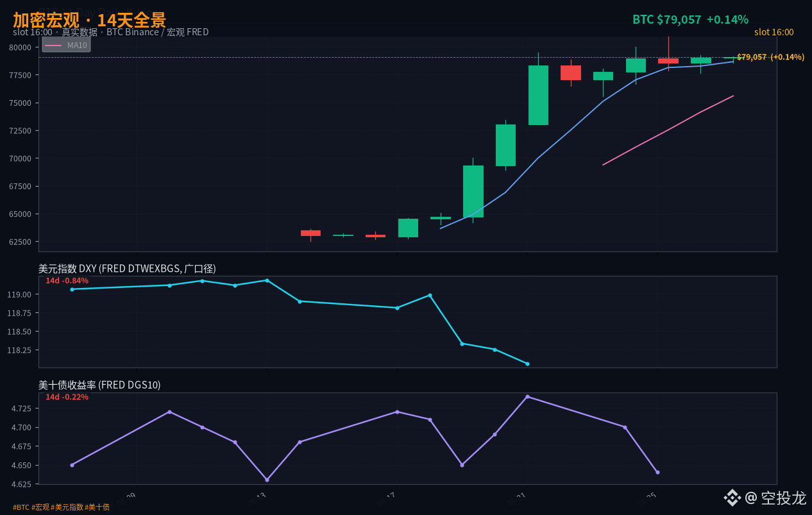Click the 77500 y-axis label

[20, 75]
